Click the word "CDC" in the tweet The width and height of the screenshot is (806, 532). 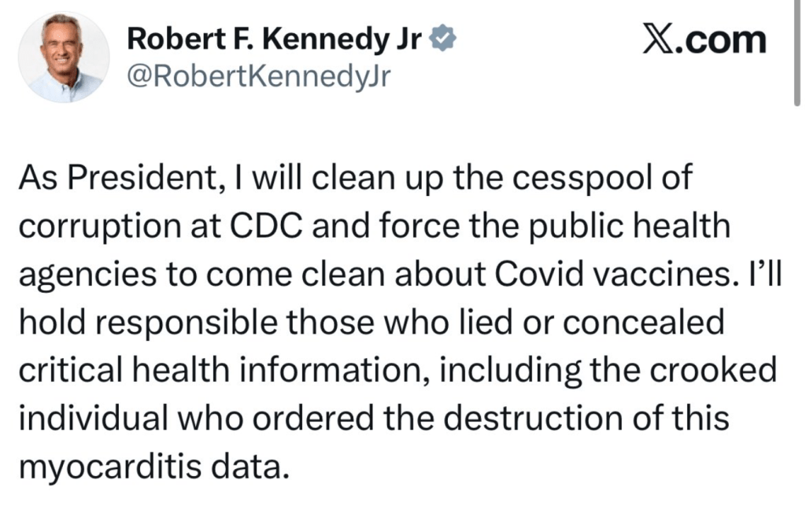coord(266,226)
